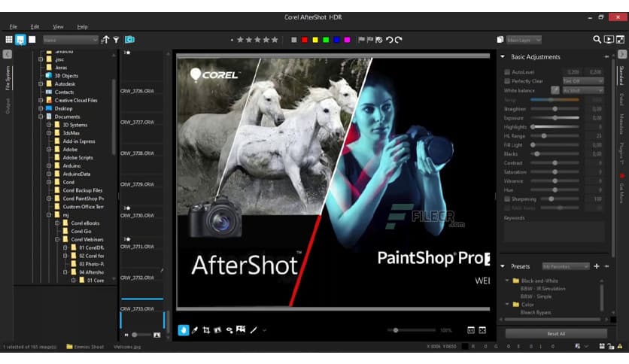Apply the Bleach Bypass preset
Viewport: 629px width, 364px height.
pyautogui.click(x=536, y=312)
